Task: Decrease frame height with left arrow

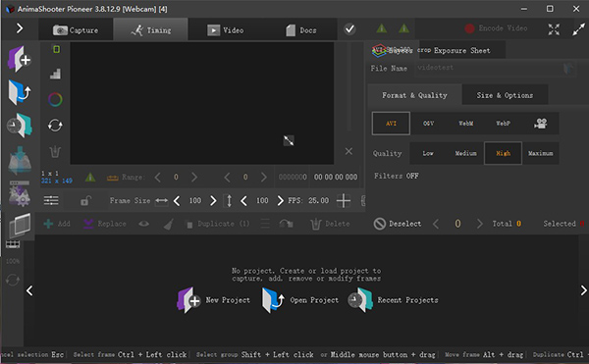Action: pos(243,201)
